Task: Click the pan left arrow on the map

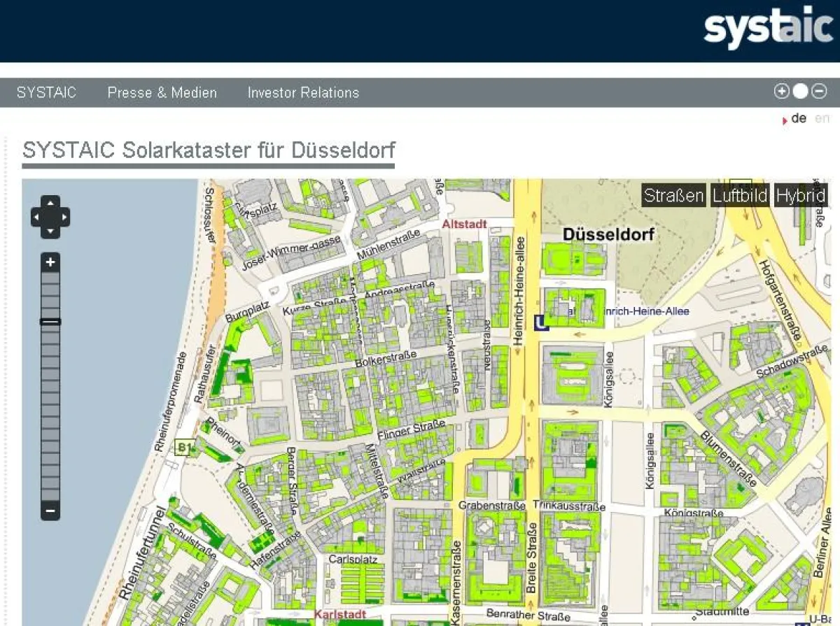Action: coord(37,217)
